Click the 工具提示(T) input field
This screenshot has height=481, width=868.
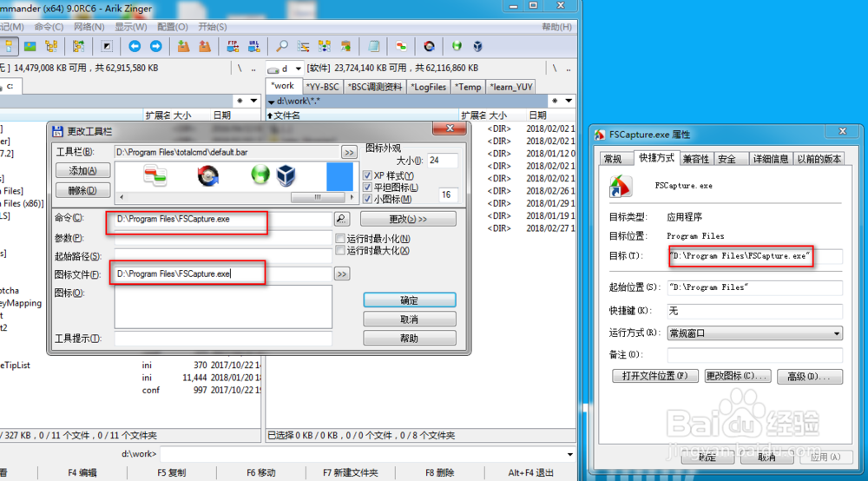tap(223, 339)
